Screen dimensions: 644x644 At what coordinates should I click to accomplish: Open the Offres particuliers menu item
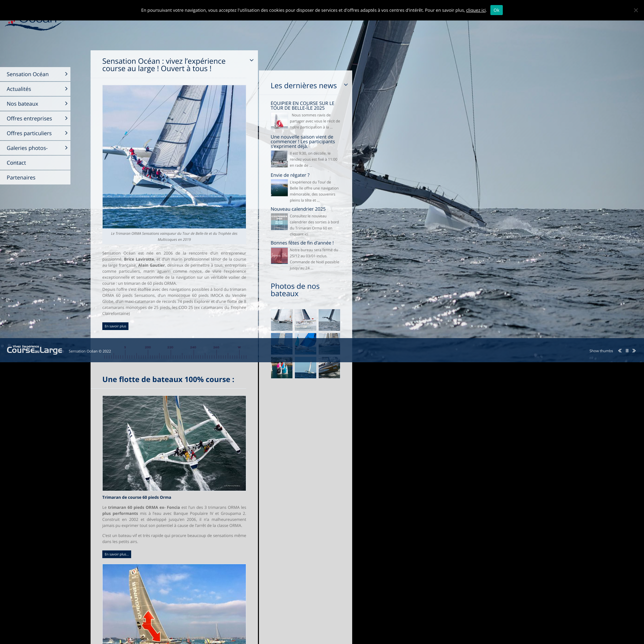(35, 133)
